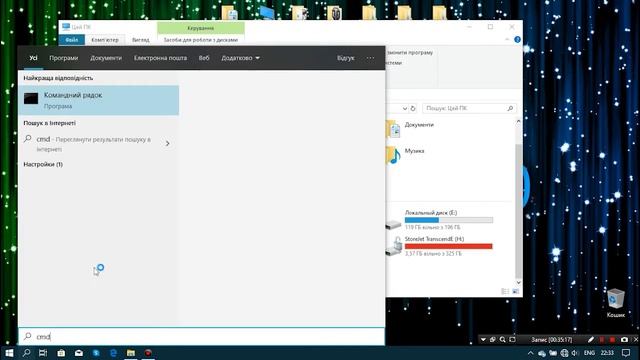This screenshot has width=640, height=360.
Task: Click the Запис recording timer label
Action: pos(551,340)
